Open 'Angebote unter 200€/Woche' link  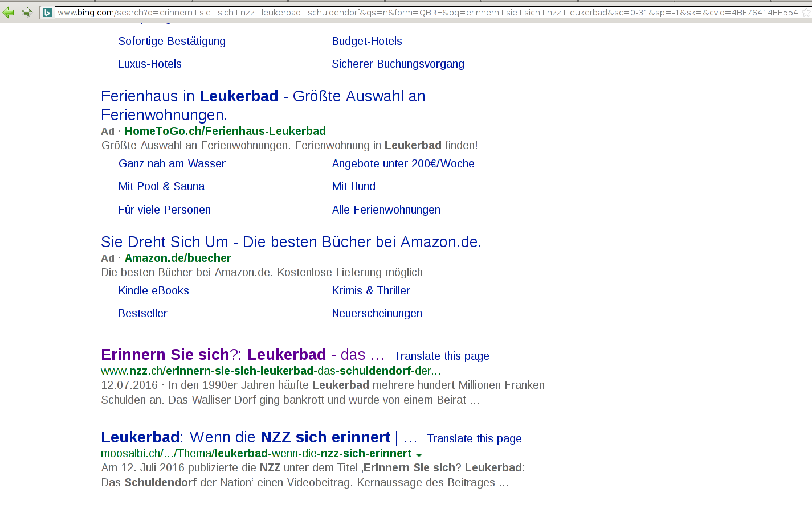click(x=403, y=163)
